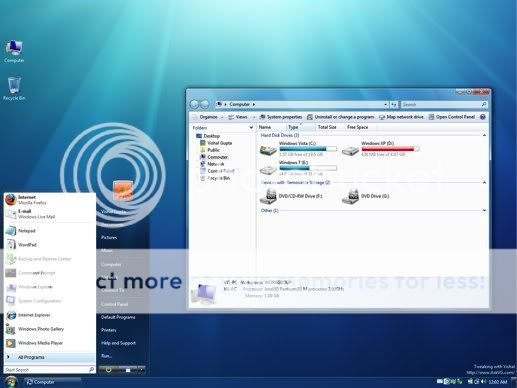Expand All Programs list
517x388 pixels.
click(49, 357)
